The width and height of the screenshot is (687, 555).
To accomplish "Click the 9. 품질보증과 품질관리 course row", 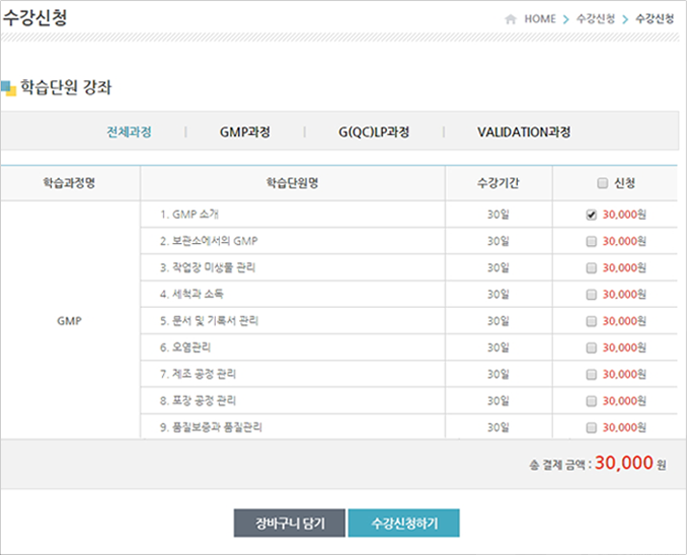I will point(210,427).
